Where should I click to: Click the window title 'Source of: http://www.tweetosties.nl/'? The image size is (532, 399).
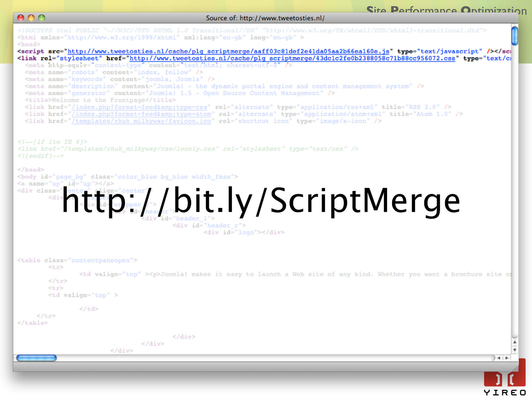[265, 18]
